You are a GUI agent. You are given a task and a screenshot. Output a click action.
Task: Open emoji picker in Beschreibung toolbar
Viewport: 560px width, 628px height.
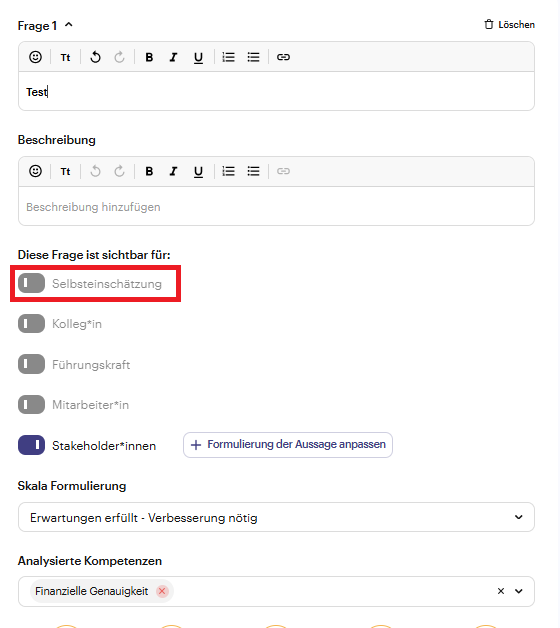(x=35, y=171)
